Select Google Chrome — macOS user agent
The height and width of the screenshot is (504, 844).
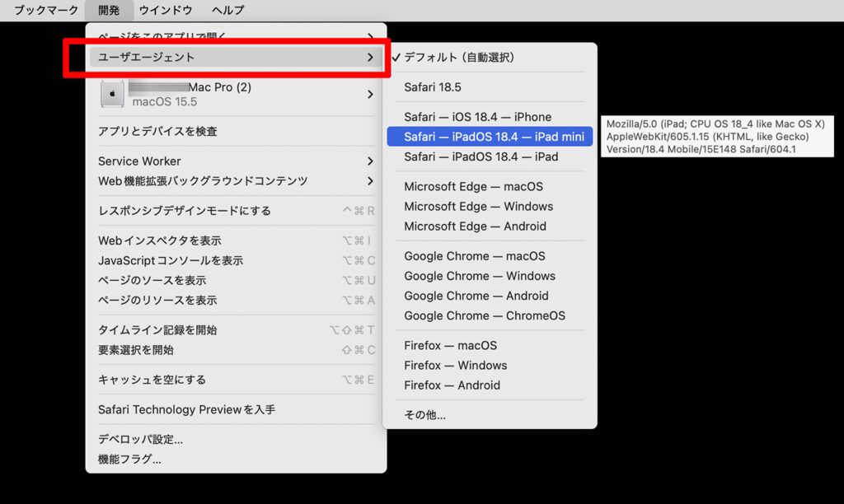point(490,256)
